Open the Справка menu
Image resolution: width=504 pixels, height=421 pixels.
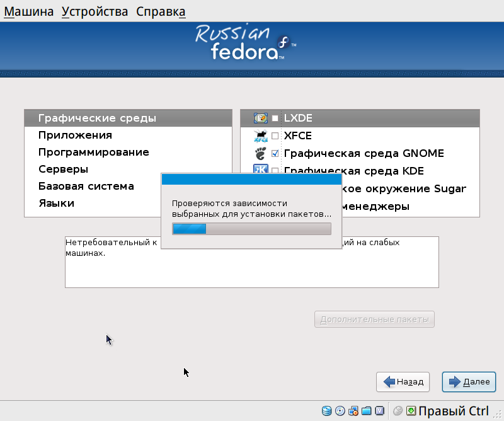pos(161,11)
